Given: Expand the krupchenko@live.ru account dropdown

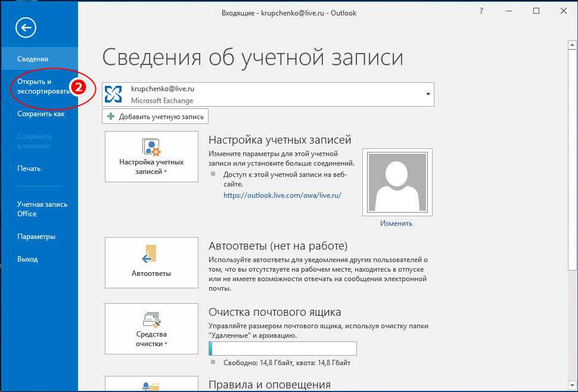Looking at the screenshot, I should point(427,95).
